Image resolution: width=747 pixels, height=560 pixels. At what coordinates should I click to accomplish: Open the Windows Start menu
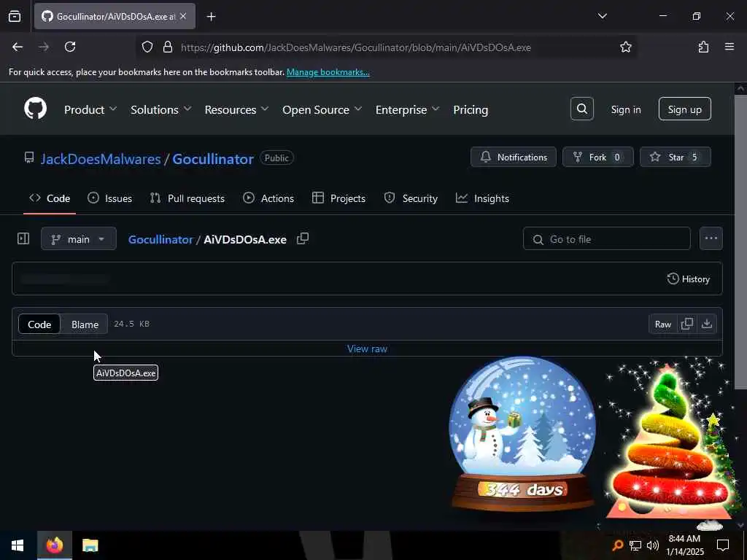tap(18, 545)
